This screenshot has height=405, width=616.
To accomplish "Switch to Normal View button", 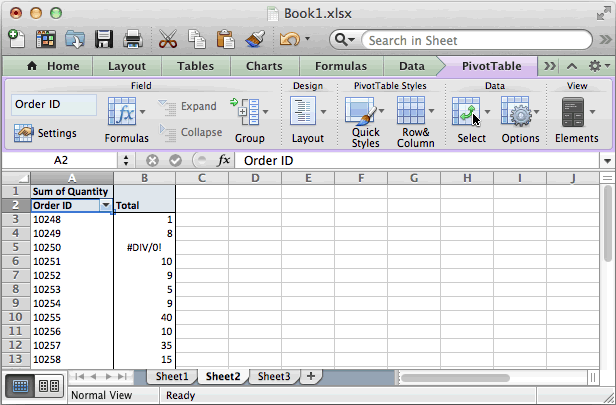I will pyautogui.click(x=20, y=387).
